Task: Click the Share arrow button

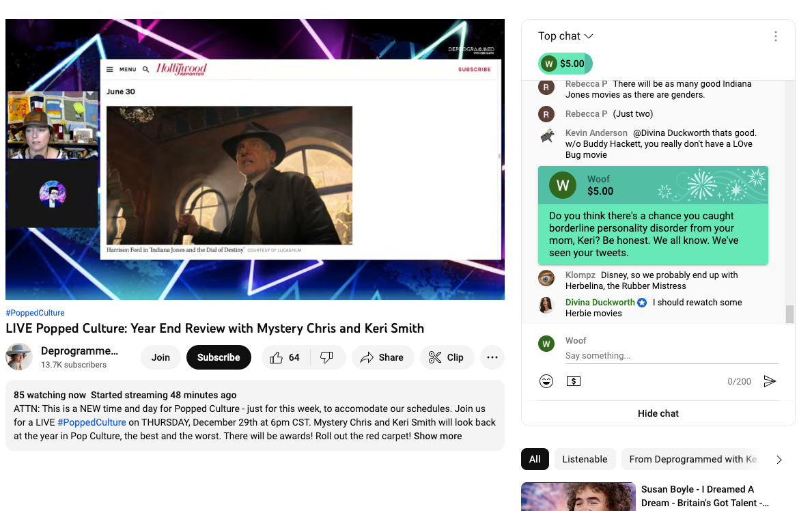Action: [x=382, y=357]
